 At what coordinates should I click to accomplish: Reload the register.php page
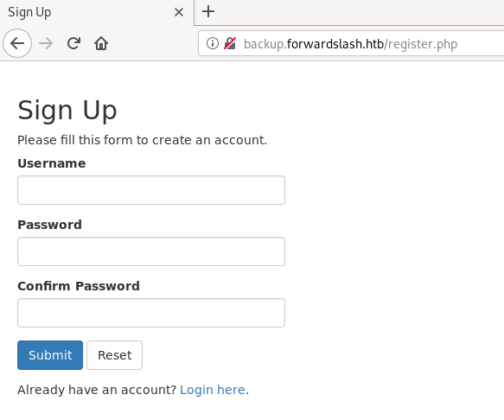(73, 43)
